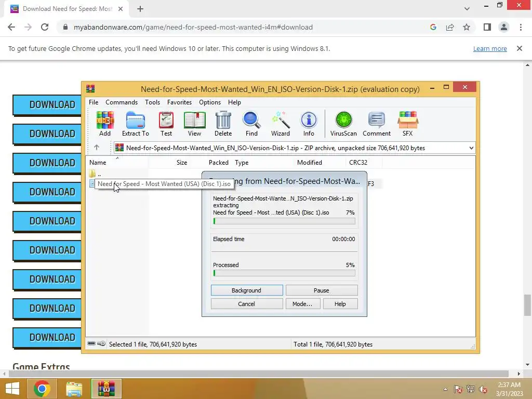The height and width of the screenshot is (399, 532).
Task: Open the Windows Start button
Action: (12, 389)
